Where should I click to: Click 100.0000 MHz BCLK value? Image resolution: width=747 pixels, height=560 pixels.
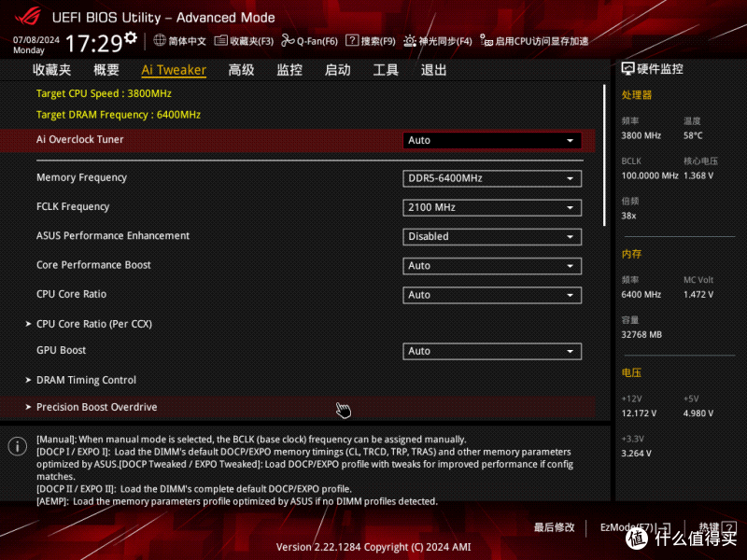[650, 175]
